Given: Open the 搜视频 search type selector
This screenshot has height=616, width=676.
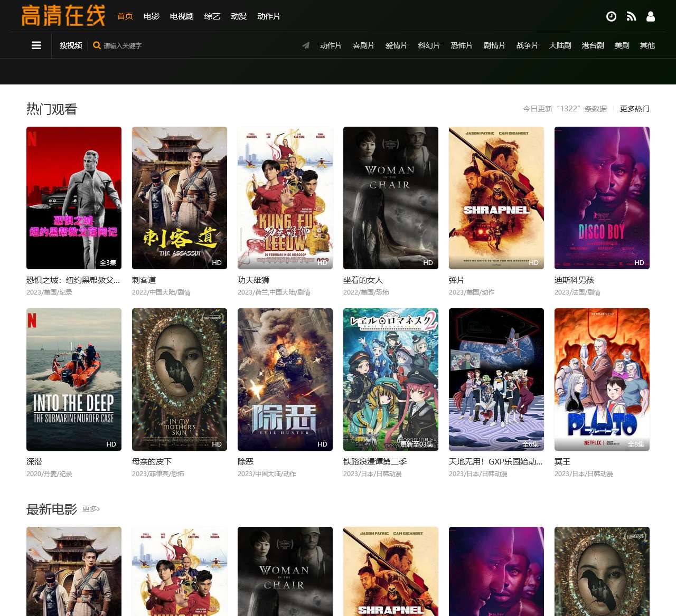Looking at the screenshot, I should coord(71,45).
